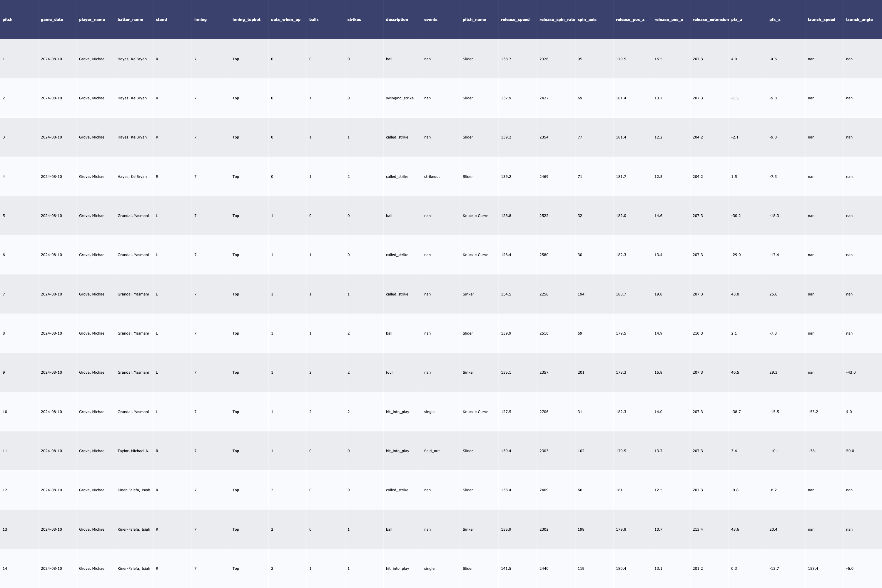Viewport: 882px width, 588px height.
Task: Click the batter_name column header
Action: pyautogui.click(x=130, y=19)
